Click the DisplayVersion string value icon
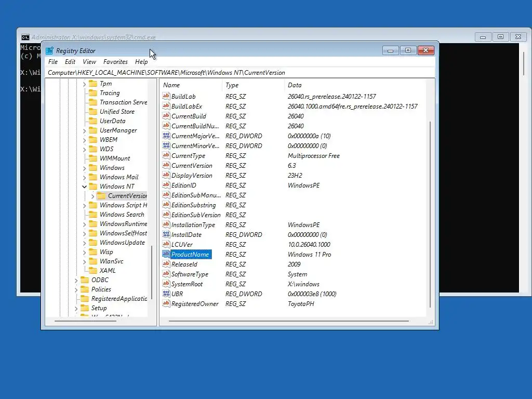Screen dimensions: 532x399 tap(166, 176)
